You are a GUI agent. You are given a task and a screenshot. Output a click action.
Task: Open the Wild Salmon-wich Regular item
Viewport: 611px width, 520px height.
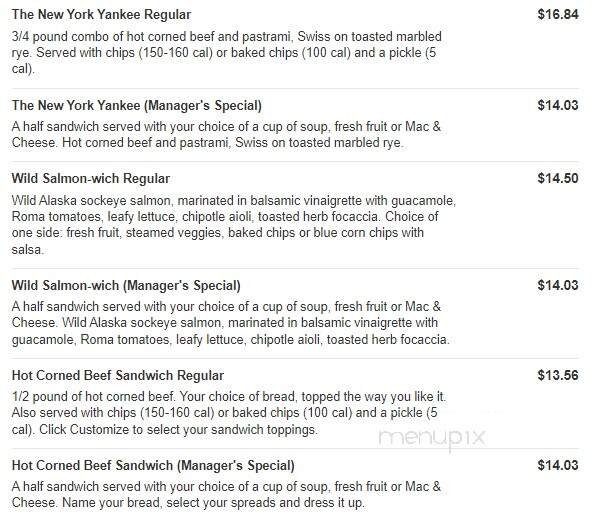point(91,178)
